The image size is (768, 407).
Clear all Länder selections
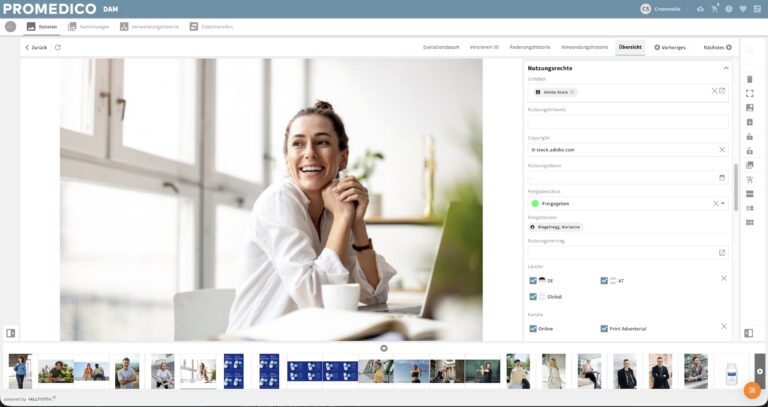pyautogui.click(x=724, y=278)
